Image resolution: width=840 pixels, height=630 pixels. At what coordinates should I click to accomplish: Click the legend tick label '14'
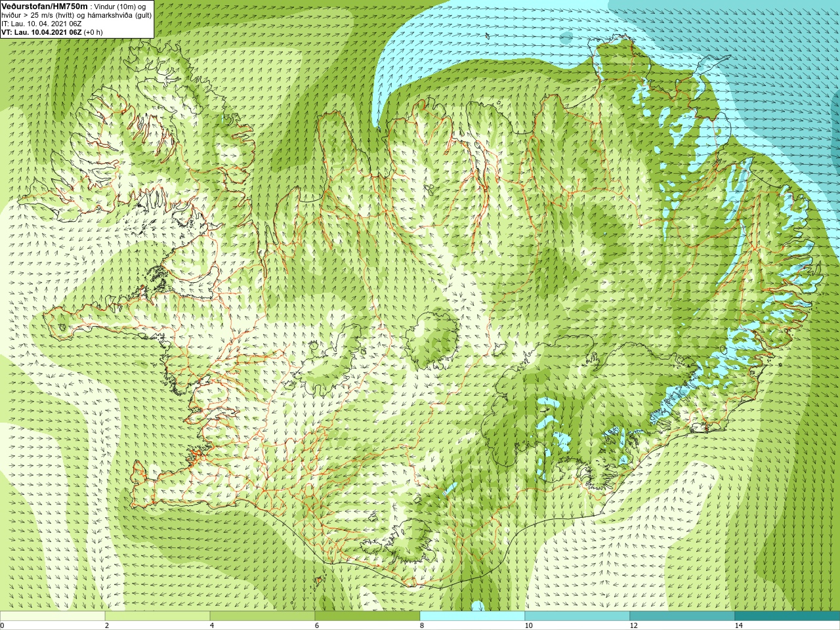click(738, 625)
